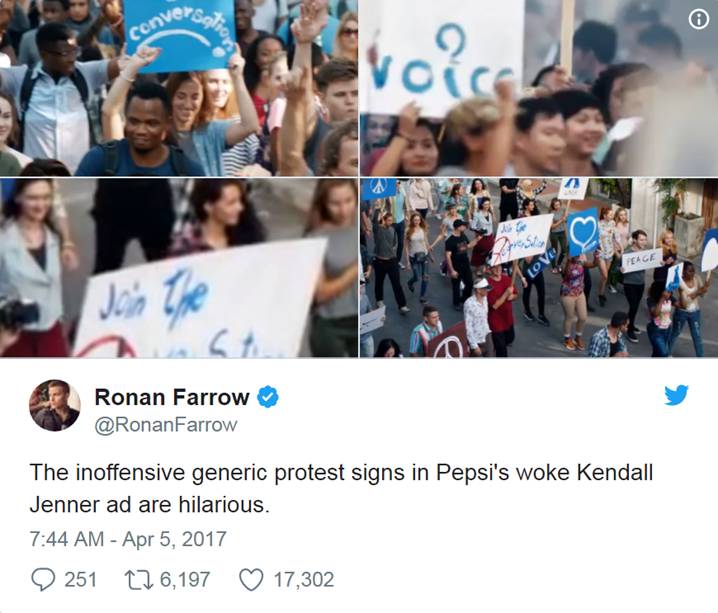This screenshot has height=613, width=718.
Task: Open the Ronan Farrow display name link
Action: pyautogui.click(x=172, y=397)
